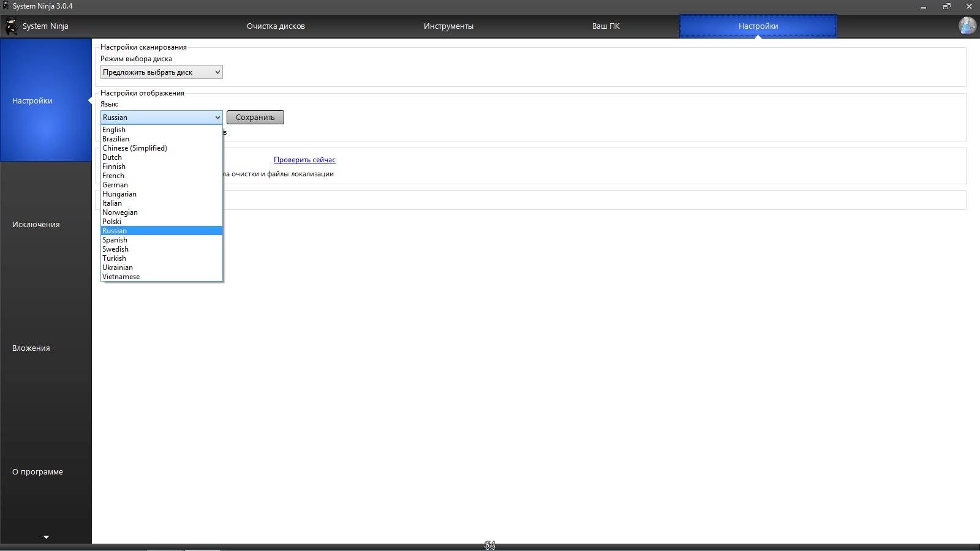Select highlighted Russian list entry
Viewport: 980px width, 551px height.
click(x=161, y=231)
